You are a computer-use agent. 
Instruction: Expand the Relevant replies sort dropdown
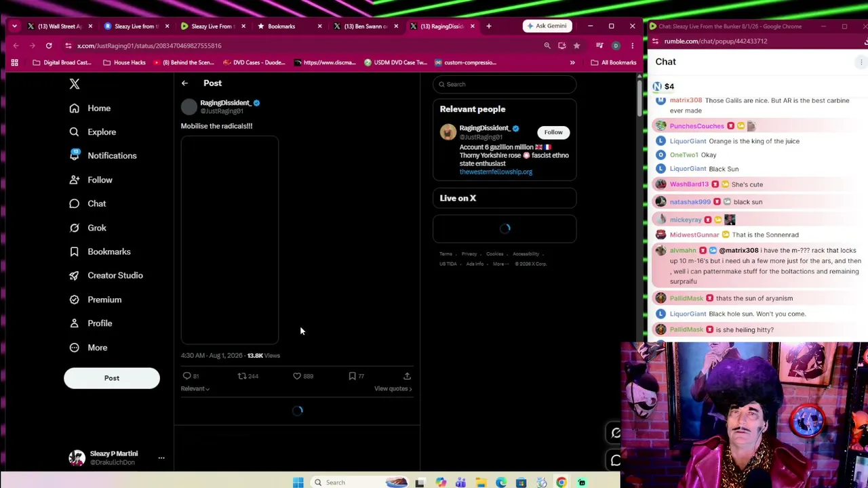coord(195,389)
